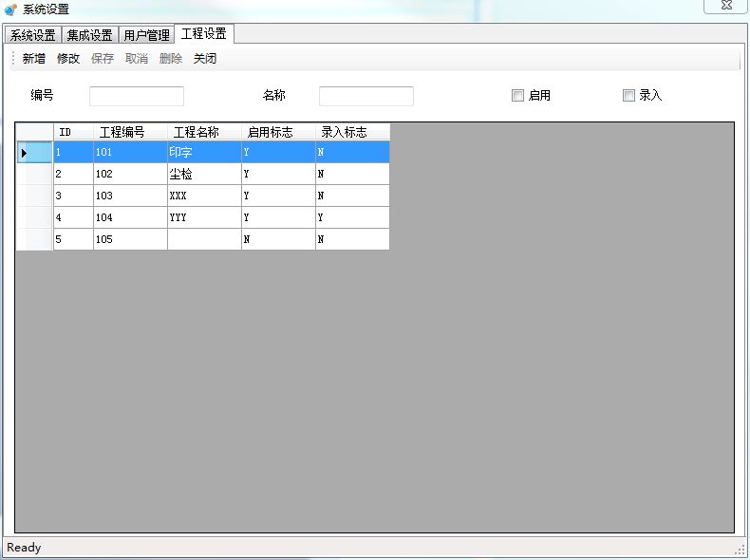Viewport: 750px width, 560px height.
Task: Select the row with 工程编号 102
Action: pyautogui.click(x=130, y=174)
